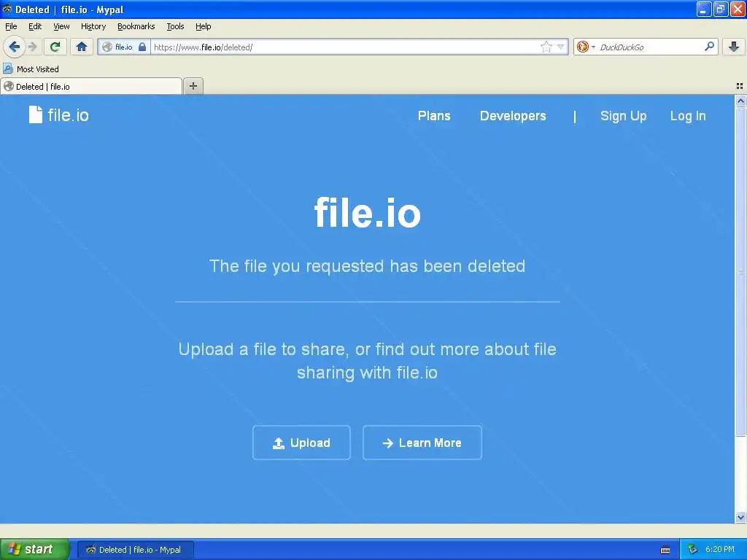The image size is (747, 560).
Task: Open the Windows Start button
Action: tap(35, 549)
